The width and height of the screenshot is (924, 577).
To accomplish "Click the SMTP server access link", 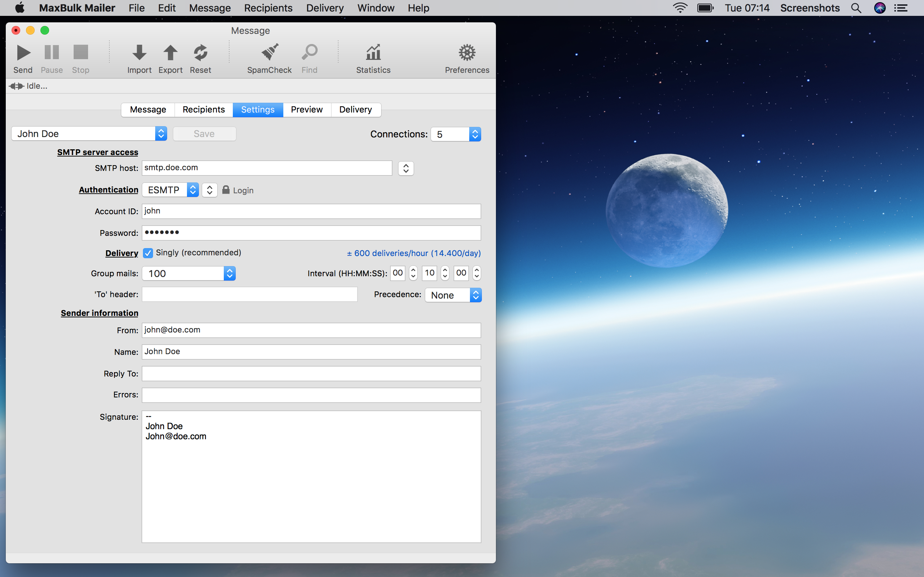I will point(98,152).
